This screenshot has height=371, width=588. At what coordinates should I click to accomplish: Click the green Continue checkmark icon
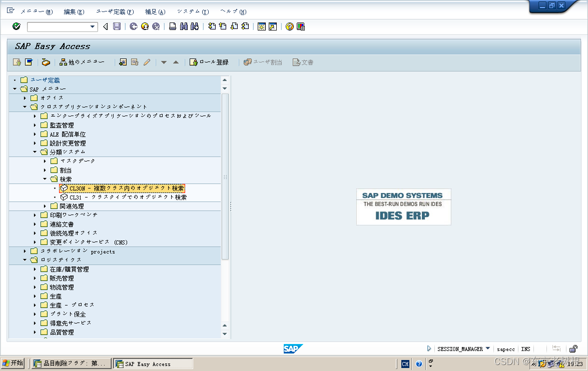click(17, 26)
